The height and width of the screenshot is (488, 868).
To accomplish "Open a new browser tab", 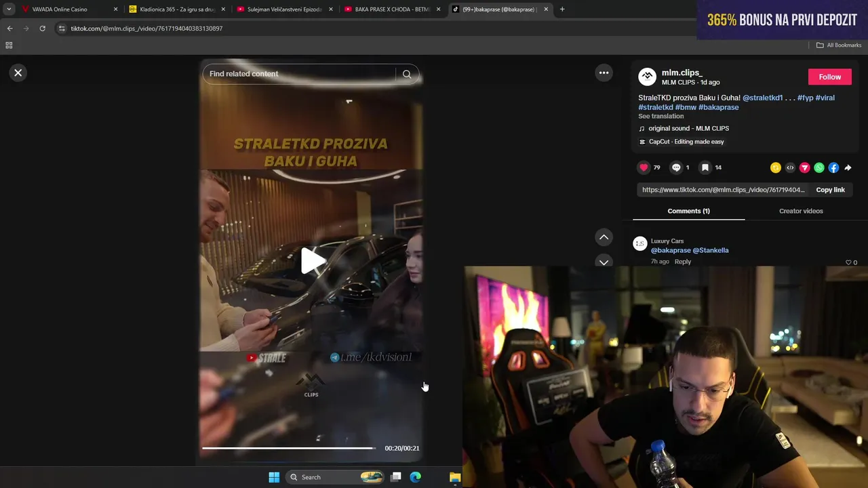I will 562,9.
